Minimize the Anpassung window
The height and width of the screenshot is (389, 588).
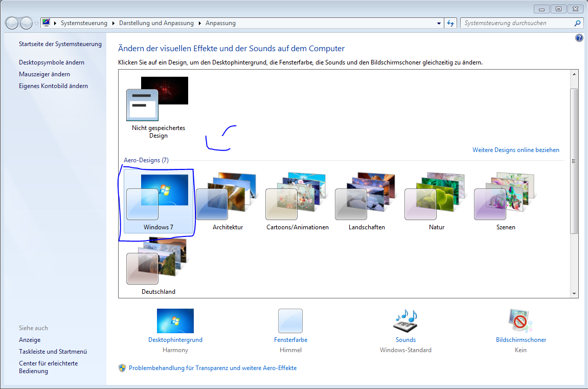click(541, 9)
